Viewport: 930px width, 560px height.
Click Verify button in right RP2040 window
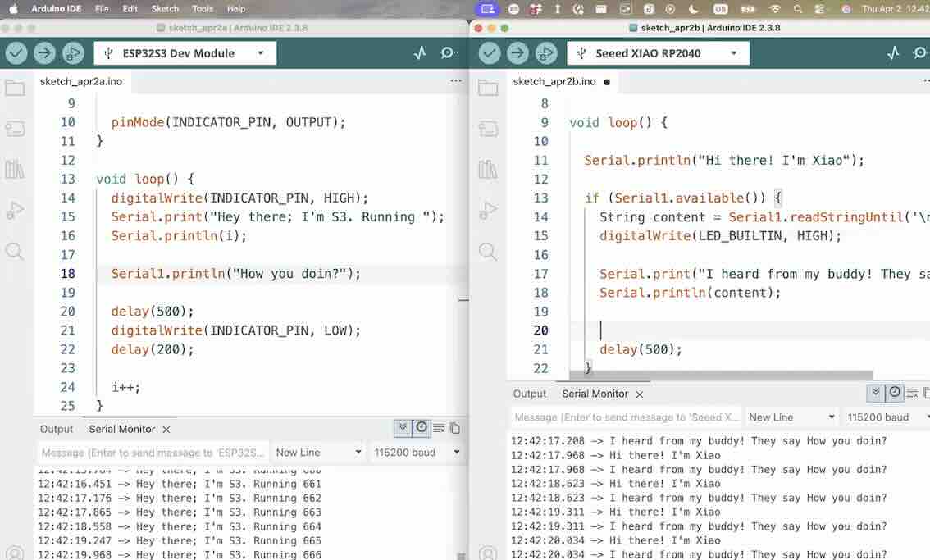coord(490,53)
